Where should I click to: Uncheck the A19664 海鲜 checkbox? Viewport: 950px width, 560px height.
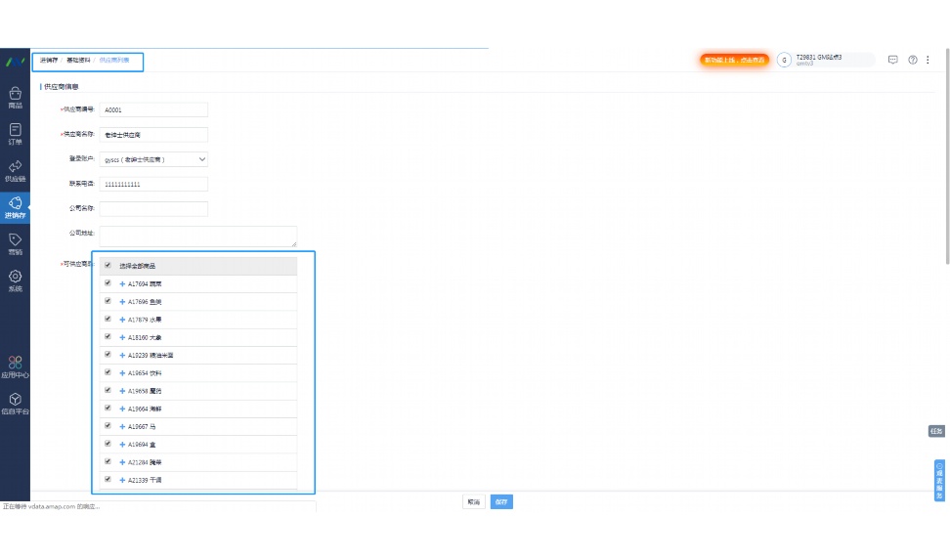(108, 408)
